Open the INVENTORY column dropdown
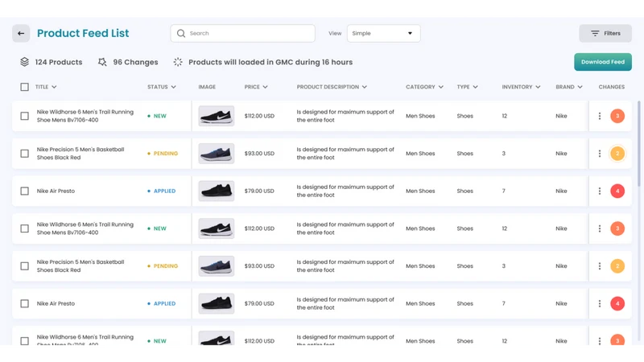 coord(521,87)
